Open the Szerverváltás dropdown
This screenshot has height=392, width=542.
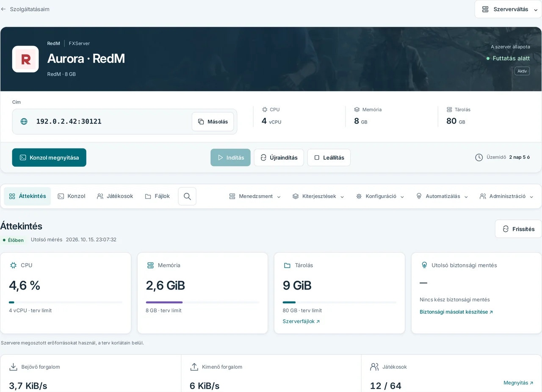(x=508, y=9)
